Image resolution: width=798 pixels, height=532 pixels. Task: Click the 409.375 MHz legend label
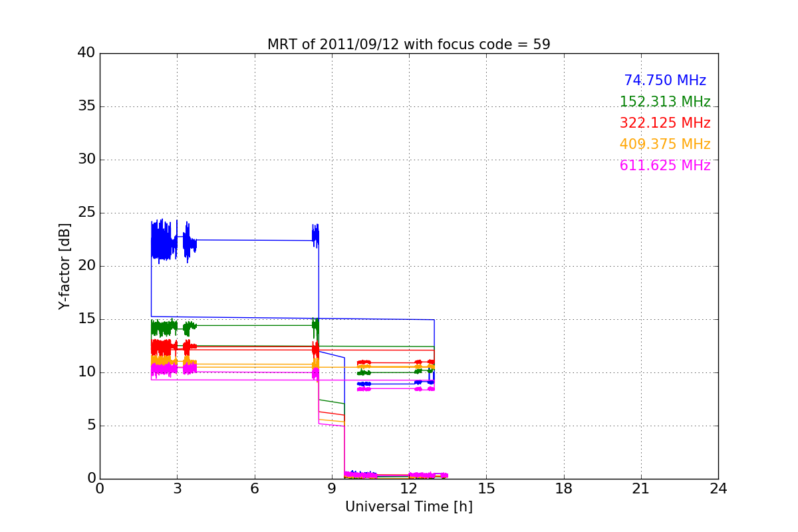(665, 144)
